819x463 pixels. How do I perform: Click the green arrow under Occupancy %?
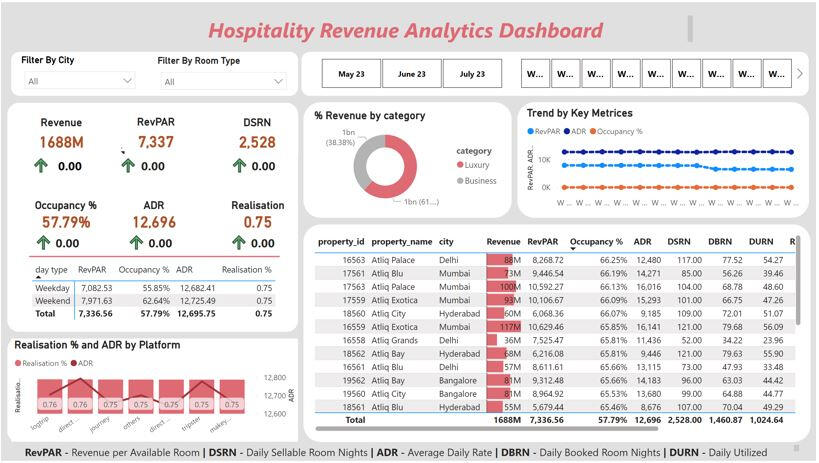click(x=43, y=242)
